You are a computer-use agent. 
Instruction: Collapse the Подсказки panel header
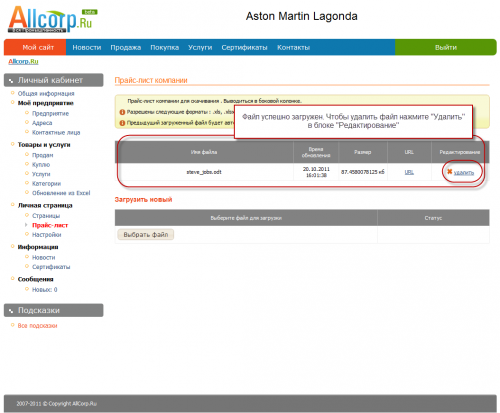(53, 310)
